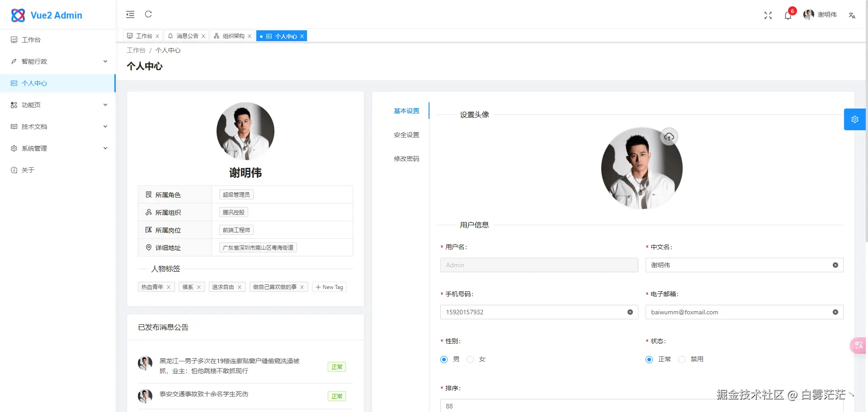Select the 禁用 status radio
This screenshot has width=868, height=412.
(682, 360)
